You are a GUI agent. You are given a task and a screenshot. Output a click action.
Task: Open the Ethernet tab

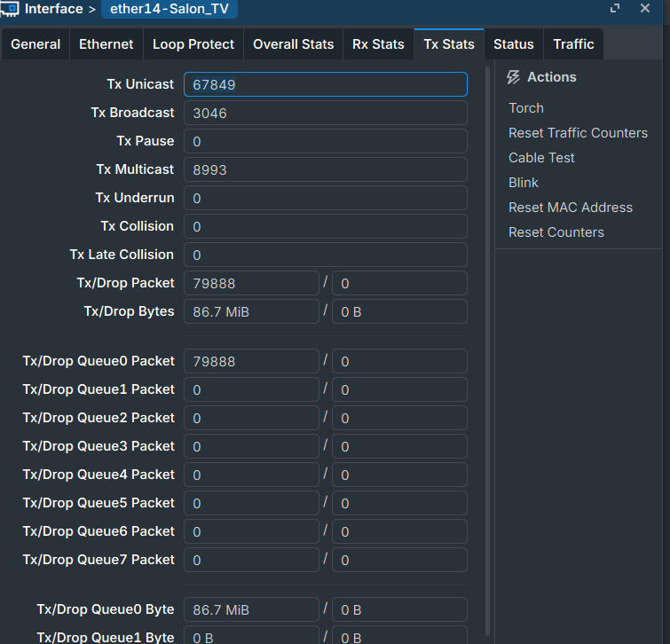(106, 44)
